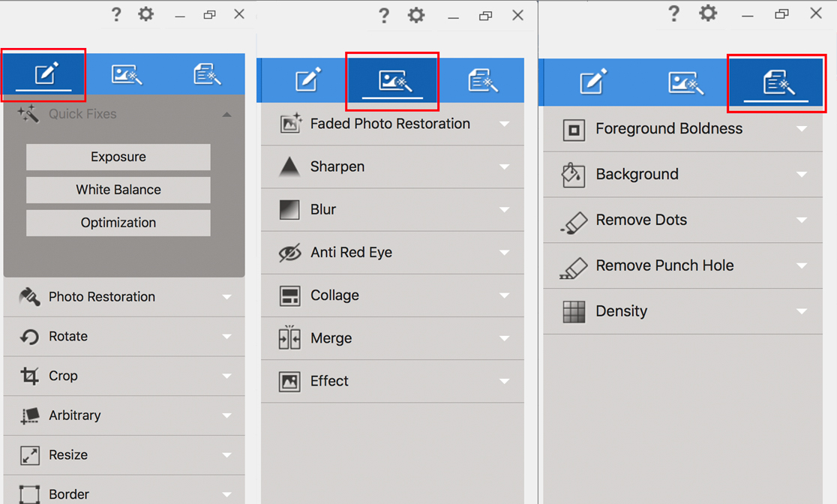Click the Optimization button
837x504 pixels.
coord(118,223)
